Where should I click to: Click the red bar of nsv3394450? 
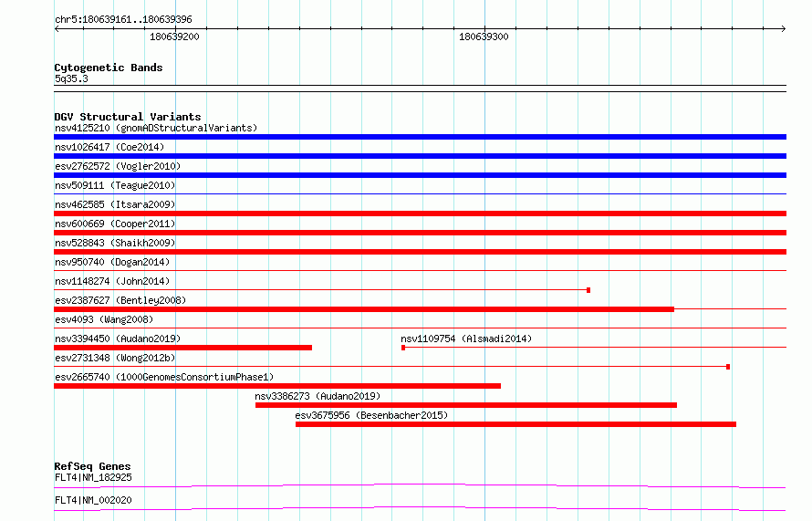click(182, 348)
